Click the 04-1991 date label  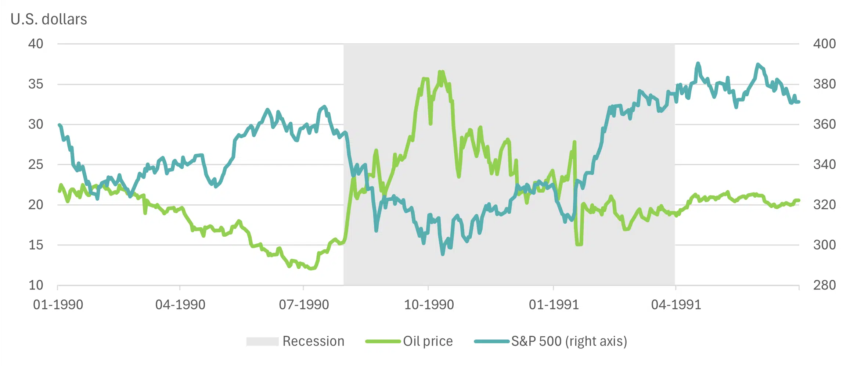[676, 305]
